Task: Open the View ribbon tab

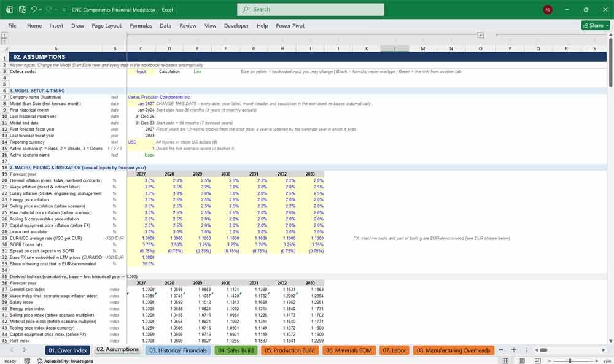Action: coord(210,25)
